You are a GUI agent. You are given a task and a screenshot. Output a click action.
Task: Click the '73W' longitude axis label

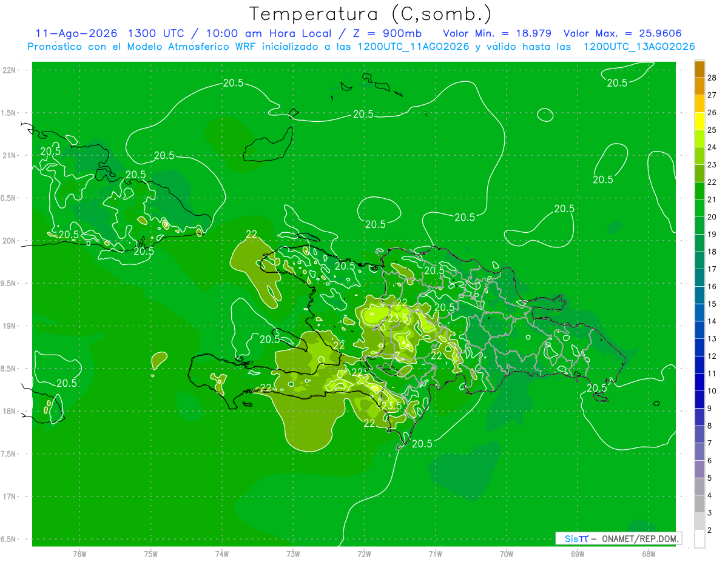[x=293, y=554]
